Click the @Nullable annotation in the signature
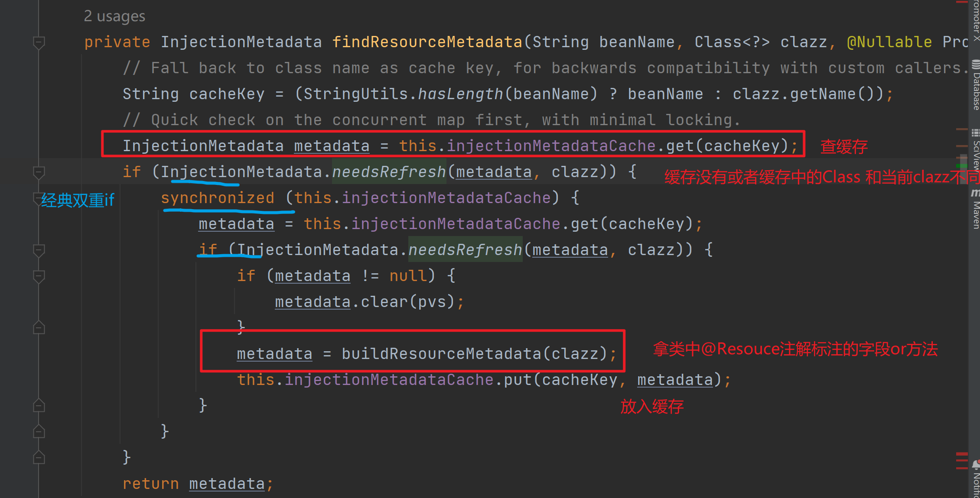 point(889,42)
